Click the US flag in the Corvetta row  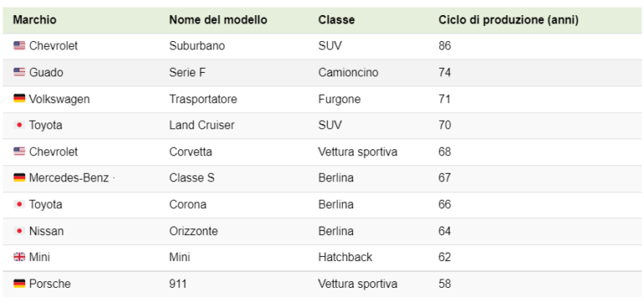click(x=19, y=152)
